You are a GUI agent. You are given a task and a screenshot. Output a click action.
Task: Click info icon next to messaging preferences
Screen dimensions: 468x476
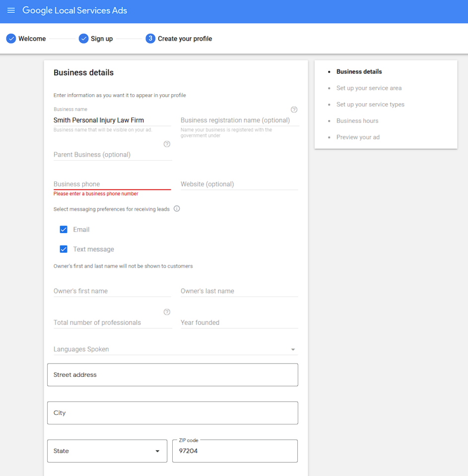[177, 209]
